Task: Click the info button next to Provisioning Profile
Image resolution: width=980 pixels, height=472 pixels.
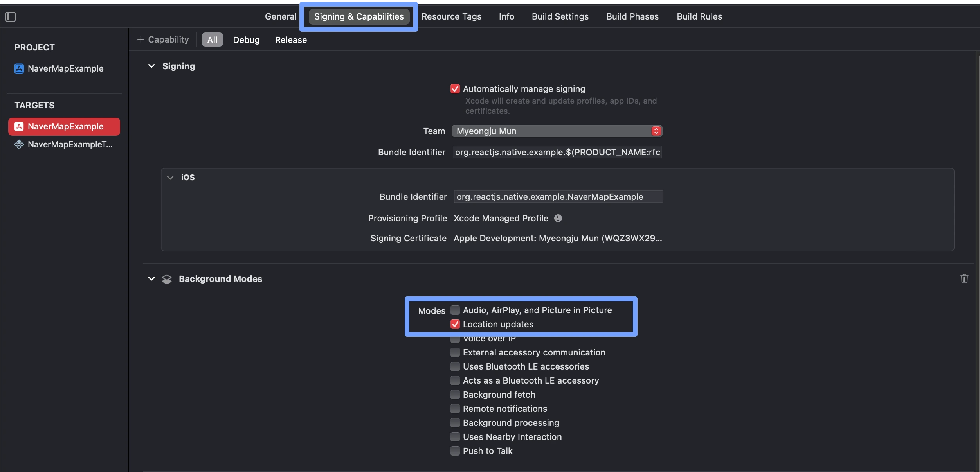Action: [x=557, y=218]
